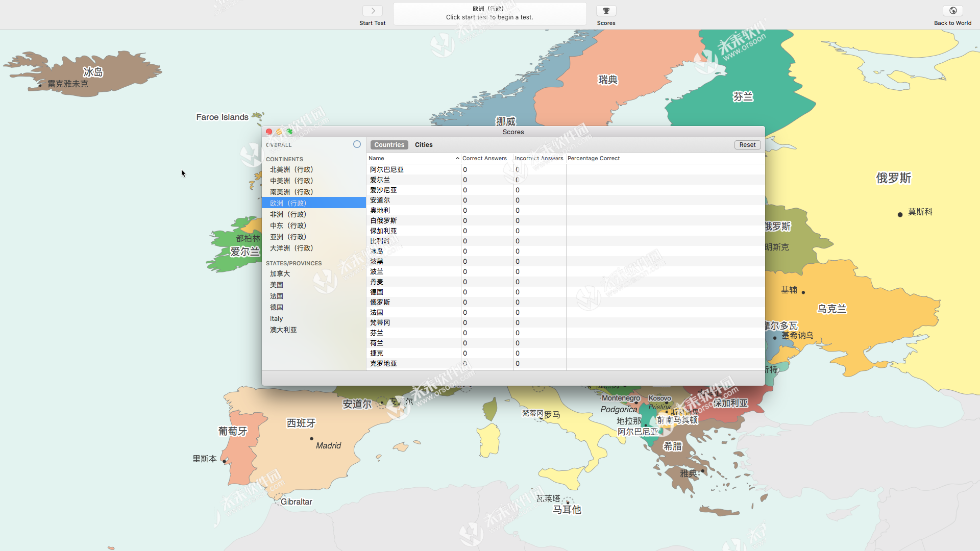
Task: Select 美国 under States/Provinces
Action: pyautogui.click(x=313, y=285)
